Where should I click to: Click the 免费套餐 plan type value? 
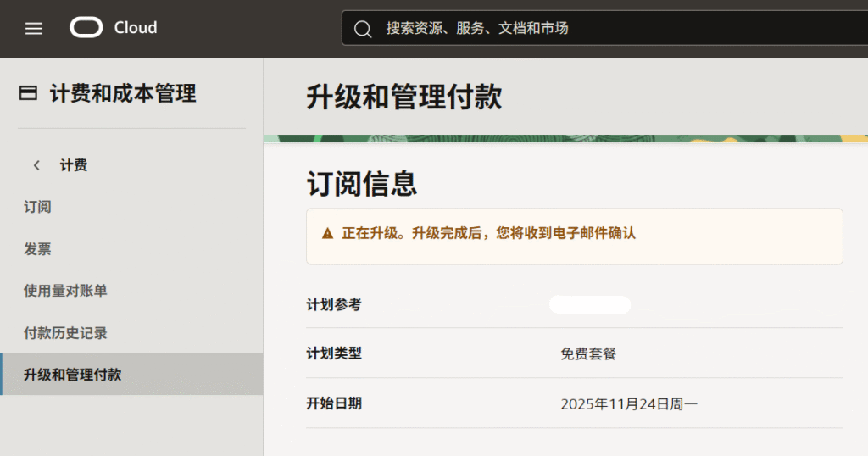[x=588, y=353]
